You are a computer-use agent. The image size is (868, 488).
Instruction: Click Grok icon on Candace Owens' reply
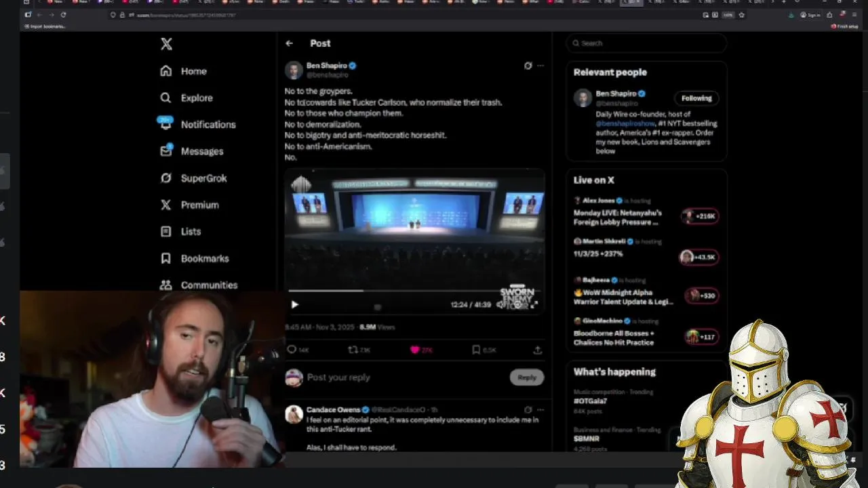point(528,410)
